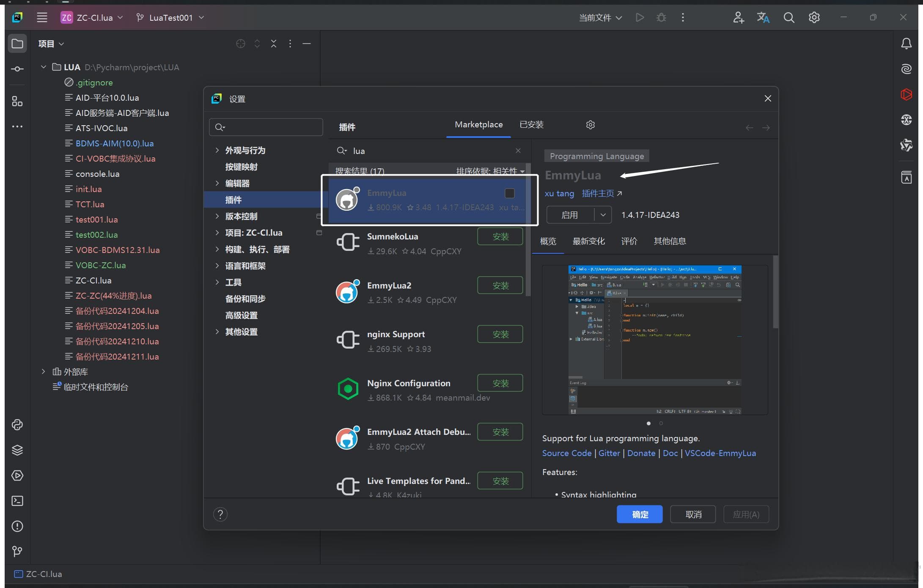
Task: Select opened file locate target icon
Action: 240,44
